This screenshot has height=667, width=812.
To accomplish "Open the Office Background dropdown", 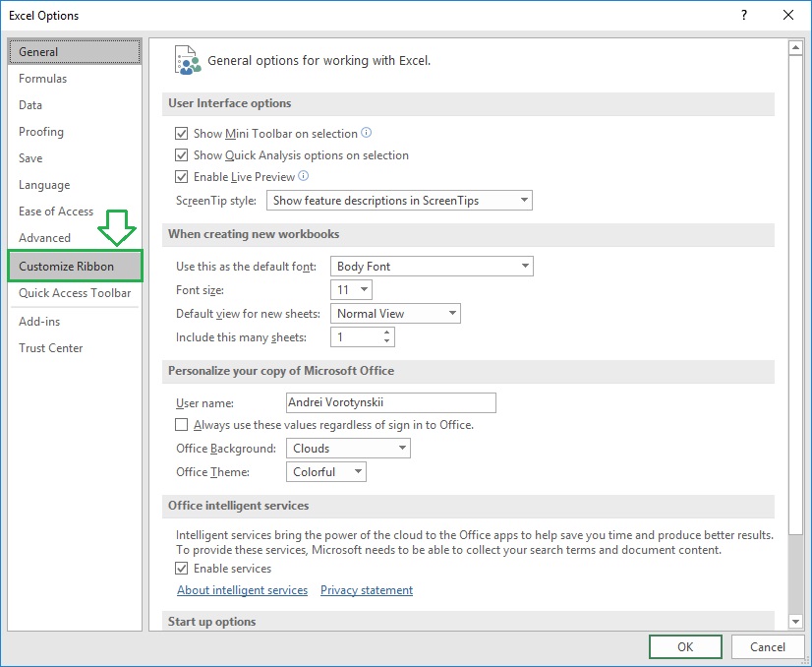I will 348,449.
